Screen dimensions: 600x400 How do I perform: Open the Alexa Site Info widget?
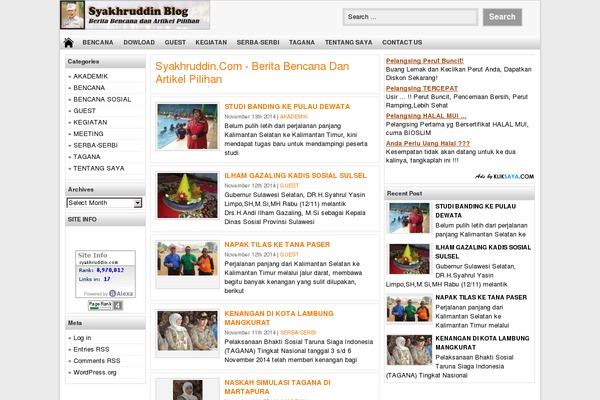tap(105, 274)
